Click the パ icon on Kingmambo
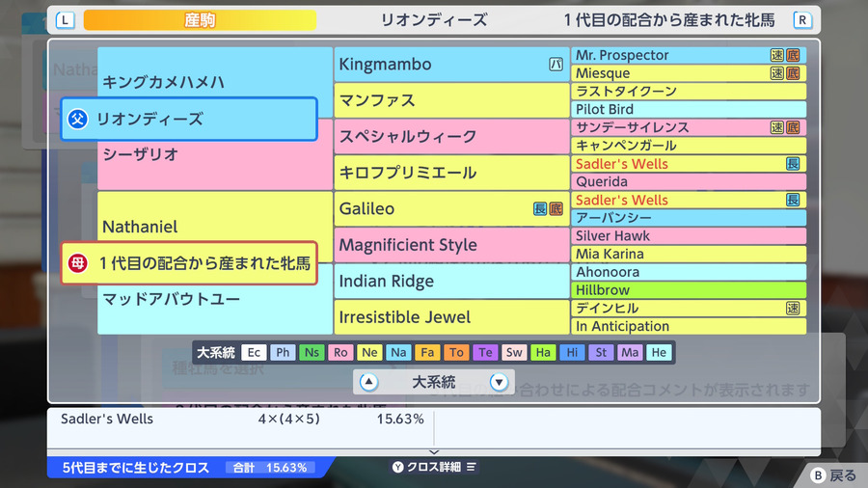The width and height of the screenshot is (868, 488). click(556, 65)
